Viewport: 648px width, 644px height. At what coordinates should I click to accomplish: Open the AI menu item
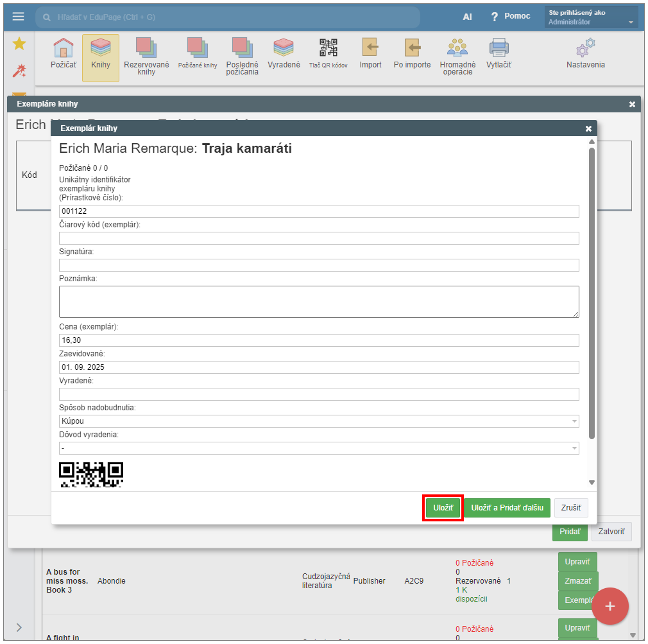point(467,17)
